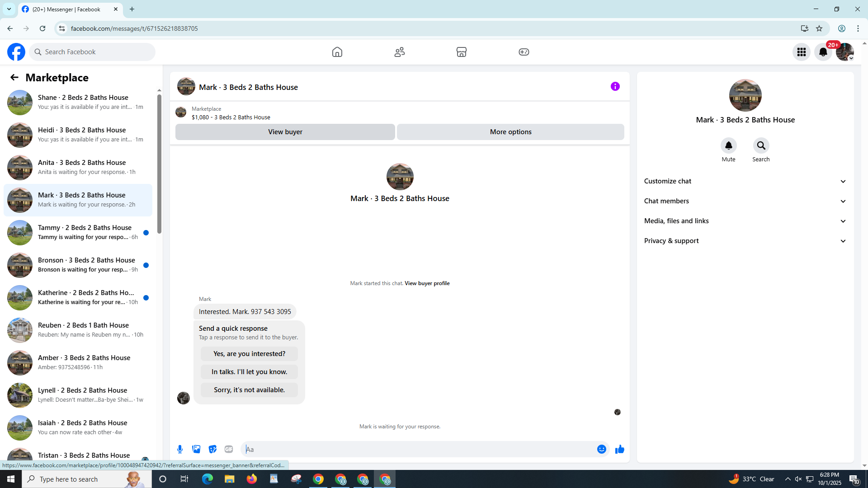Open the emoji picker in message box
This screenshot has width=868, height=488.
[x=602, y=449]
